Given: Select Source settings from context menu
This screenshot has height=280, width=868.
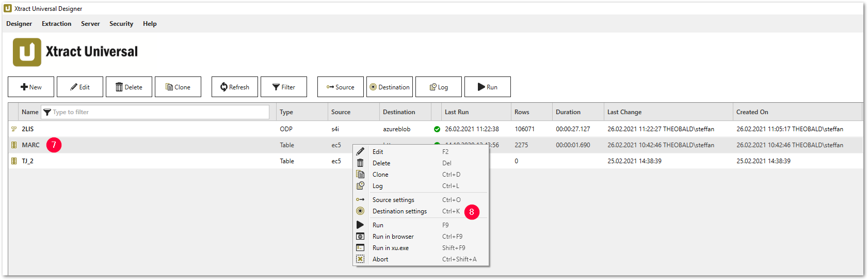Looking at the screenshot, I should (x=393, y=200).
